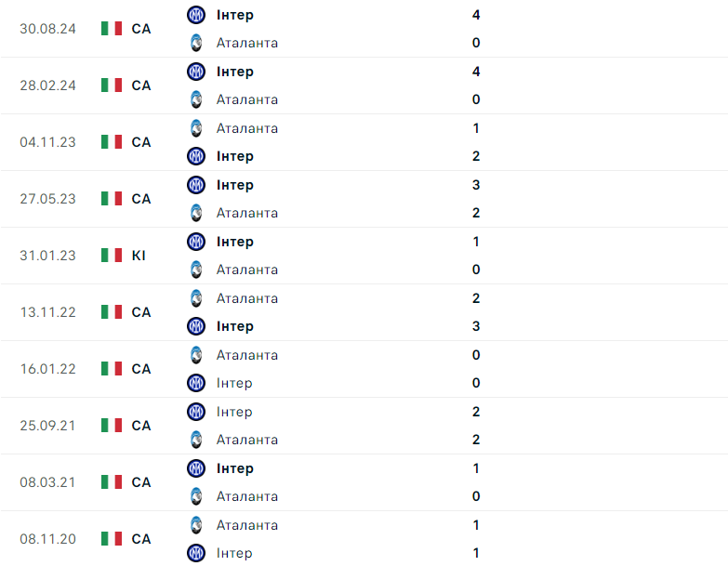Click Atalanta's score of 1 in the 08.11.20 match
The width and height of the screenshot is (728, 566).
[x=476, y=525]
